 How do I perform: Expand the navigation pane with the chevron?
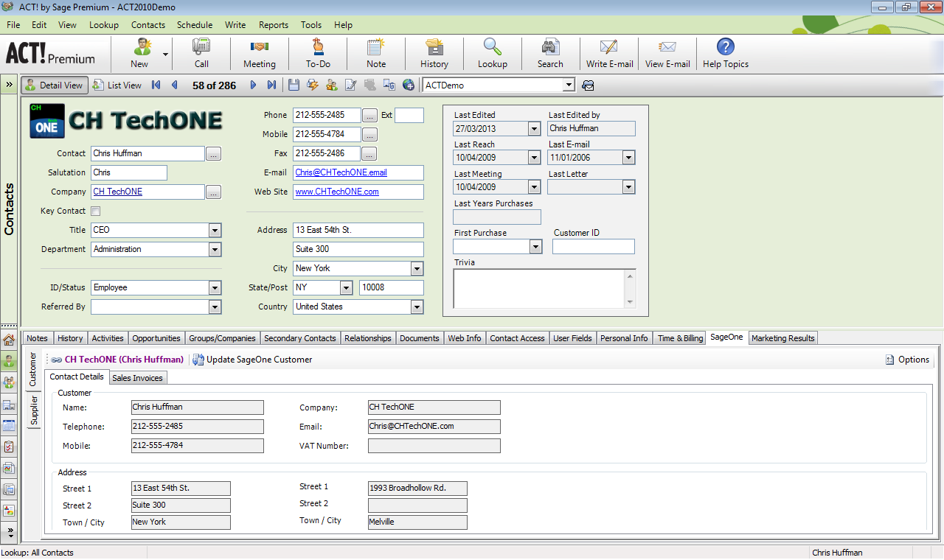[9, 85]
